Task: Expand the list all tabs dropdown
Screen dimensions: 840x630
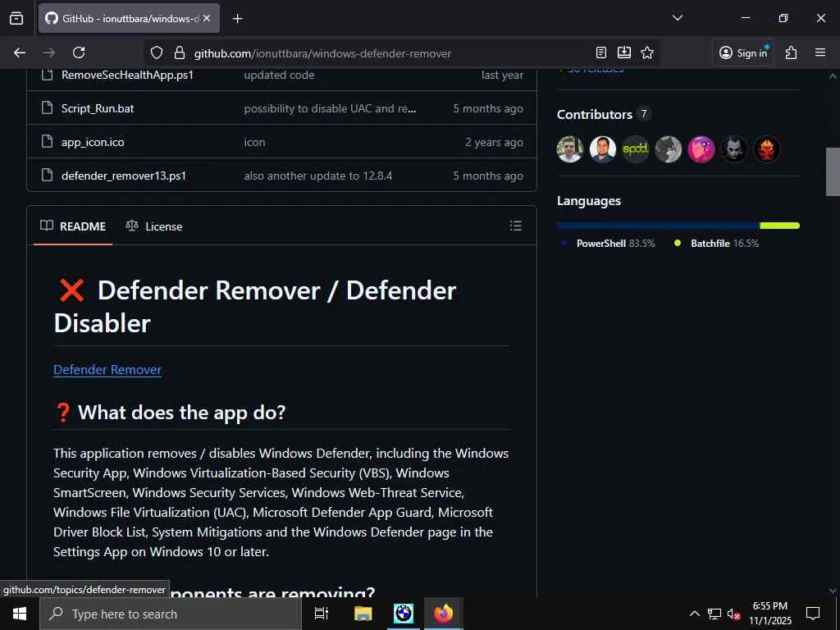Action: 677,18
